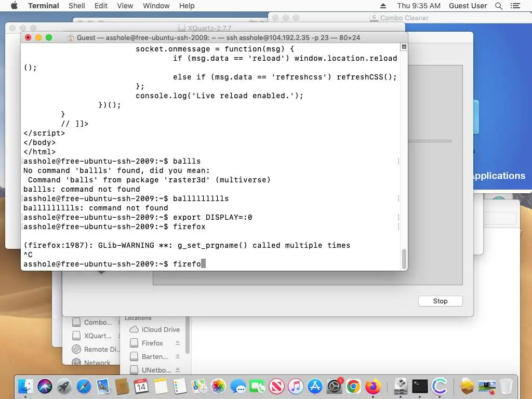Select Network in Finder sidebar
Viewport: 532px width, 399px height.
(91, 362)
